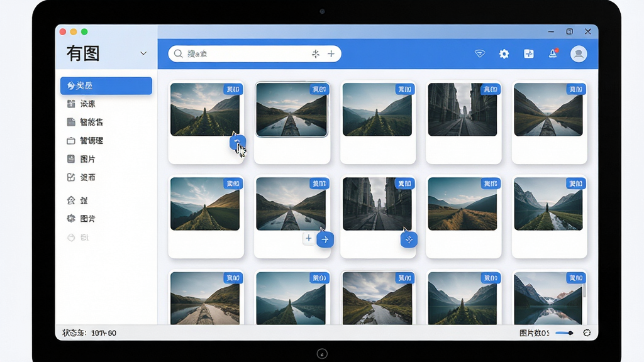
Task: Open the Wi-Fi status icon in the blue toolbar
Action: coord(480,54)
